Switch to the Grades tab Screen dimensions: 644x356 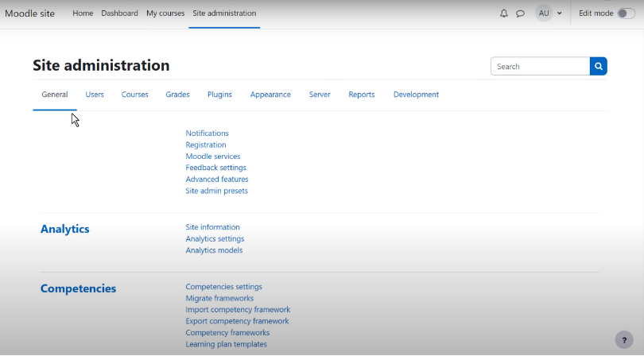[177, 95]
